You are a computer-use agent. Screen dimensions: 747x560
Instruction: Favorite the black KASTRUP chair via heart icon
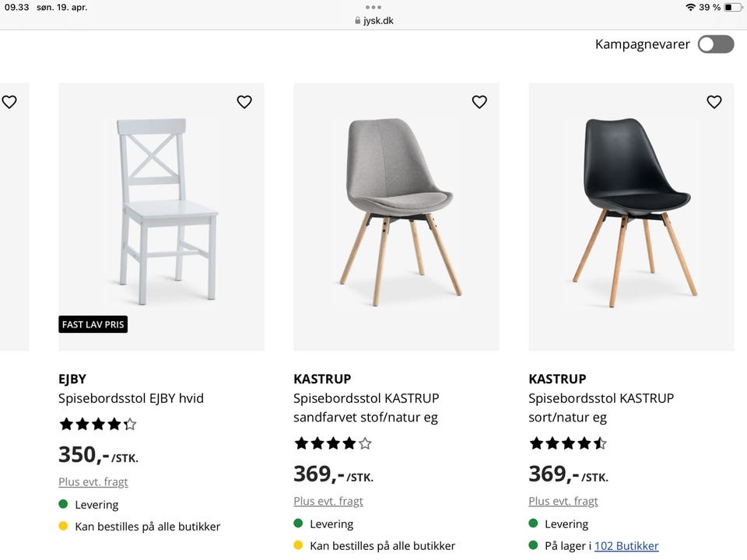[714, 101]
